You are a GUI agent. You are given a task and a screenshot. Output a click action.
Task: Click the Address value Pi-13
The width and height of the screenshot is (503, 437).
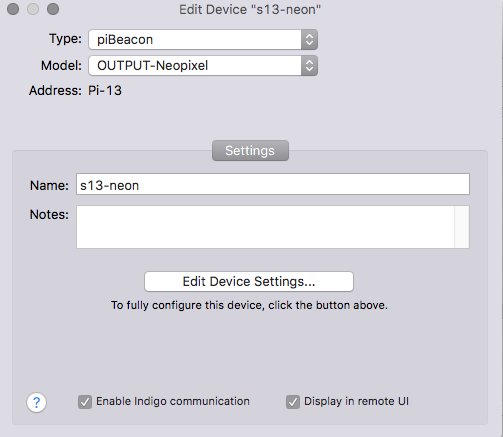coord(105,91)
